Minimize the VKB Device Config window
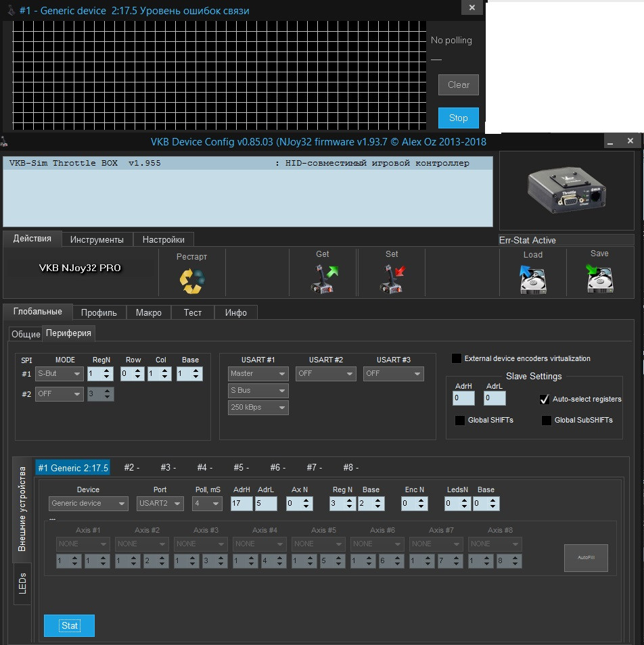The width and height of the screenshot is (644, 645). [x=610, y=143]
